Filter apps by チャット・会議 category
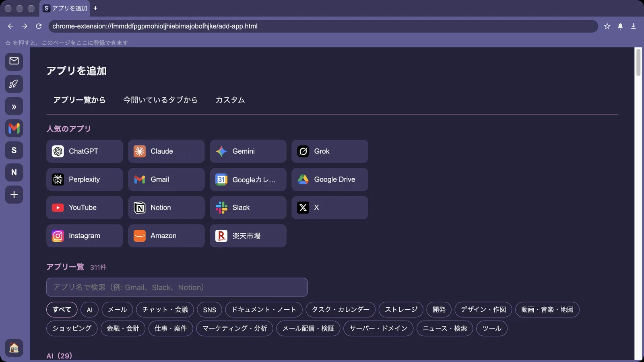The width and height of the screenshot is (644, 362). click(x=165, y=309)
